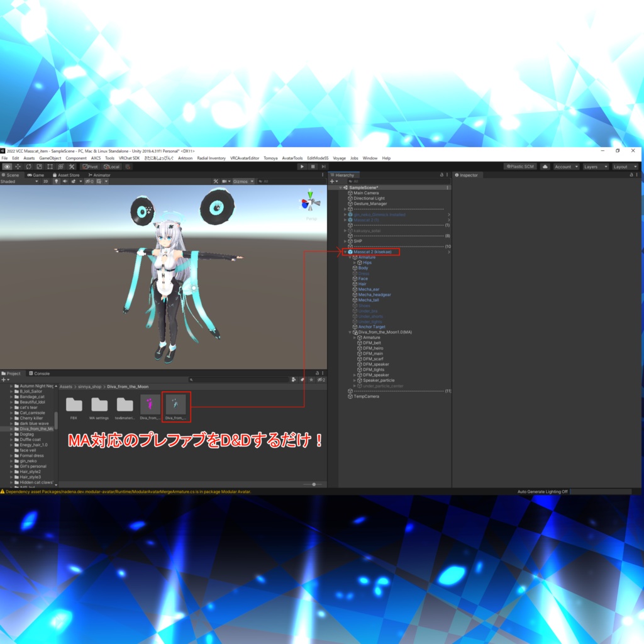Toggle scene effects (skybox) icon

click(x=74, y=181)
